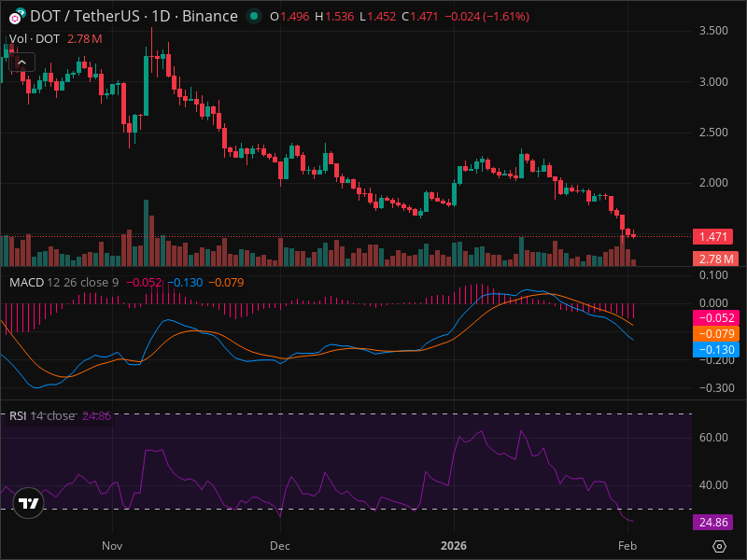Click the signal line value −0.079 in the legend
This screenshot has width=747, height=560.
(226, 283)
